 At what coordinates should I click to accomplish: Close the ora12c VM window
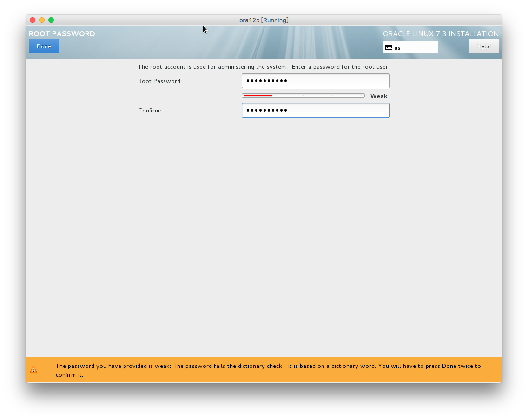pos(33,20)
